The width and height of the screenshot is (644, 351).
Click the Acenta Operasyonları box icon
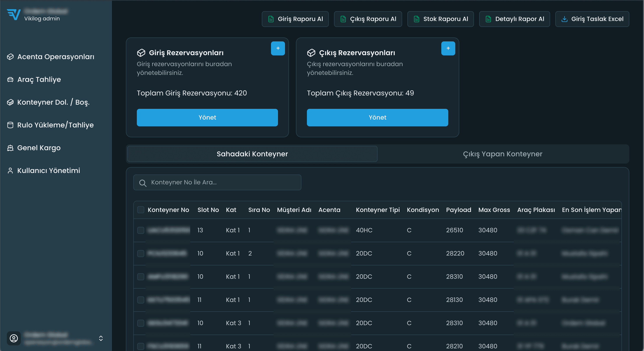(x=10, y=57)
